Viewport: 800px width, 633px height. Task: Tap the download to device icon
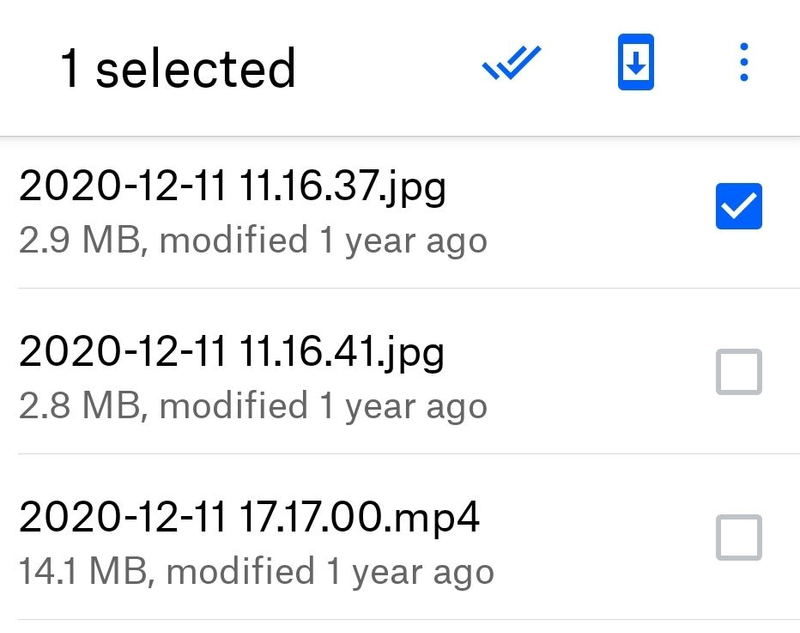636,63
